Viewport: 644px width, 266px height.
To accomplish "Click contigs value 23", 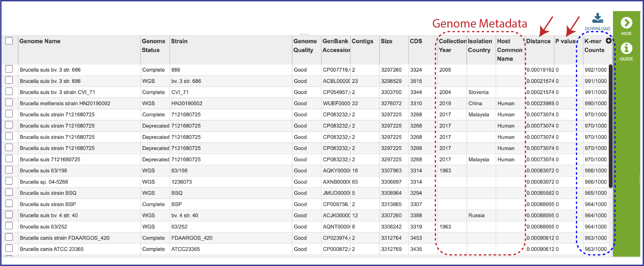I will [x=355, y=81].
